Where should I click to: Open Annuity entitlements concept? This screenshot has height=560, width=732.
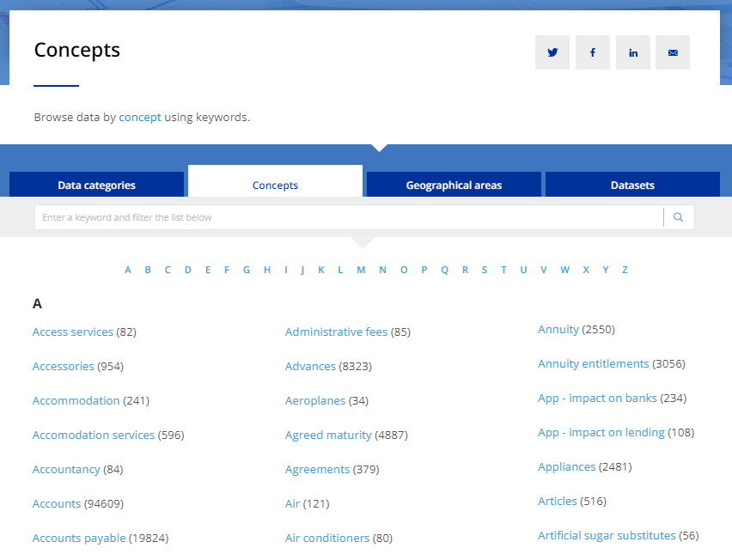(x=593, y=363)
